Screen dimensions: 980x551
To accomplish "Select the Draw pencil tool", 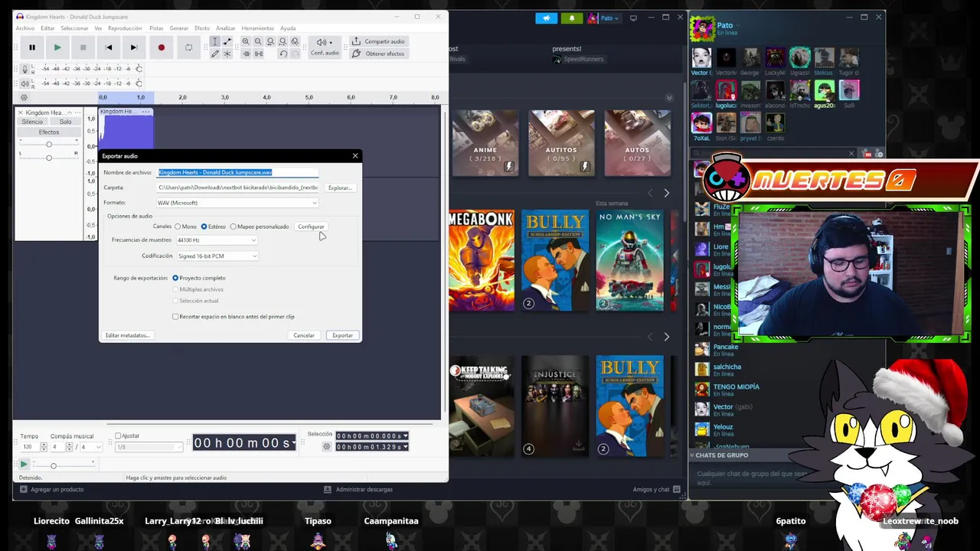I will (x=215, y=54).
